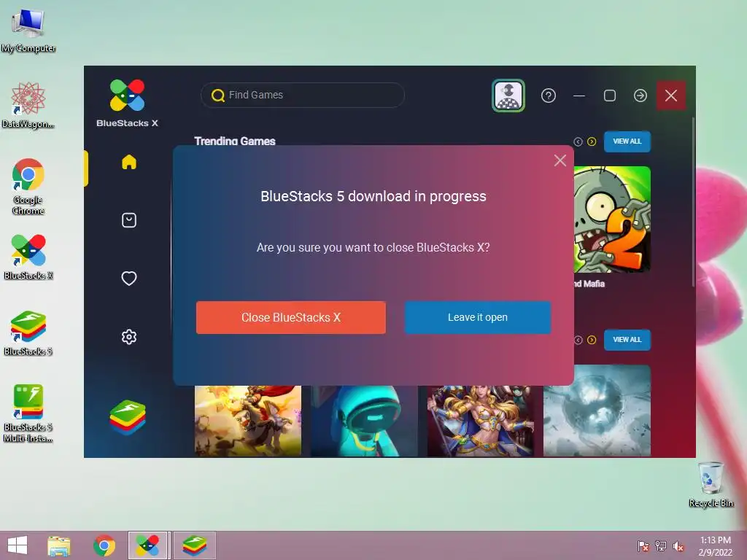Click View All for Trending Games
747x560 pixels.
pos(627,141)
